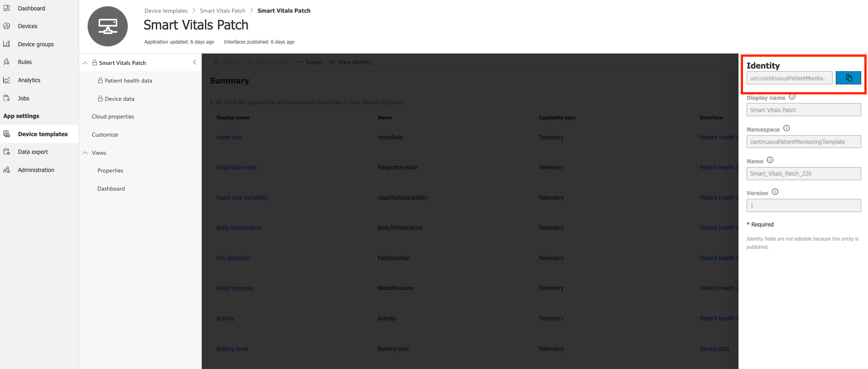The height and width of the screenshot is (369, 868).
Task: Click the lock icon beside Patient health data
Action: click(x=100, y=80)
